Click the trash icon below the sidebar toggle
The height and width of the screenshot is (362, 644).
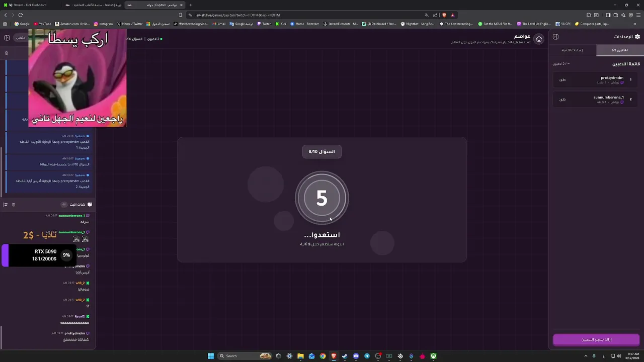tap(7, 53)
